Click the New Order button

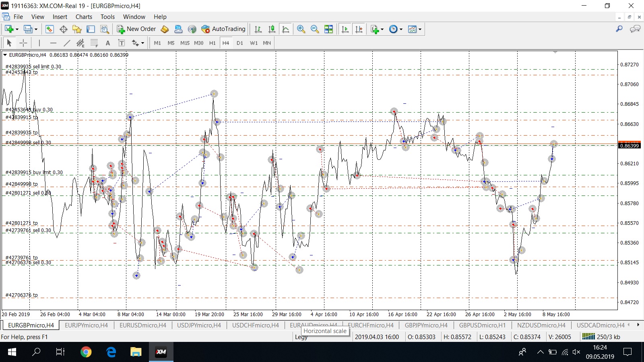tap(136, 29)
